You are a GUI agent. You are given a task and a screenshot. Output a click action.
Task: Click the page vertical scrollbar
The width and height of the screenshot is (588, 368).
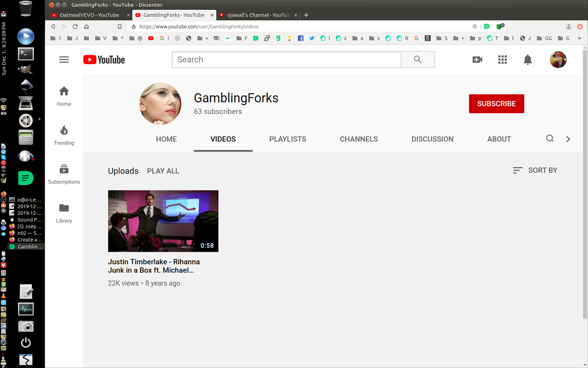585,184
